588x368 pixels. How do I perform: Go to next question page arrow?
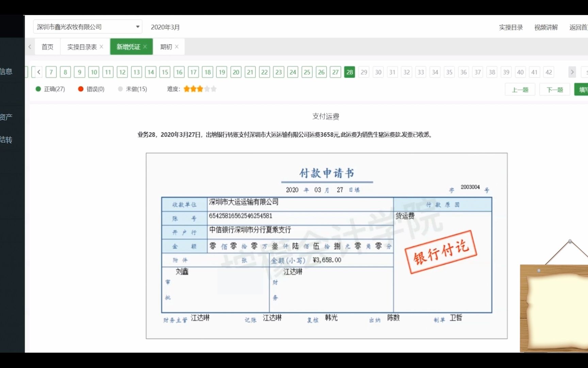coord(572,72)
